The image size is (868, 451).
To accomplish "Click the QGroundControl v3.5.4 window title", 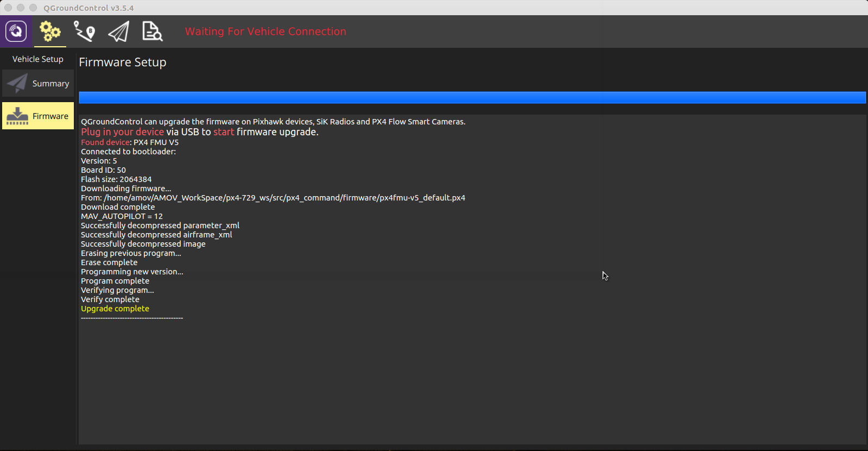I will point(88,8).
